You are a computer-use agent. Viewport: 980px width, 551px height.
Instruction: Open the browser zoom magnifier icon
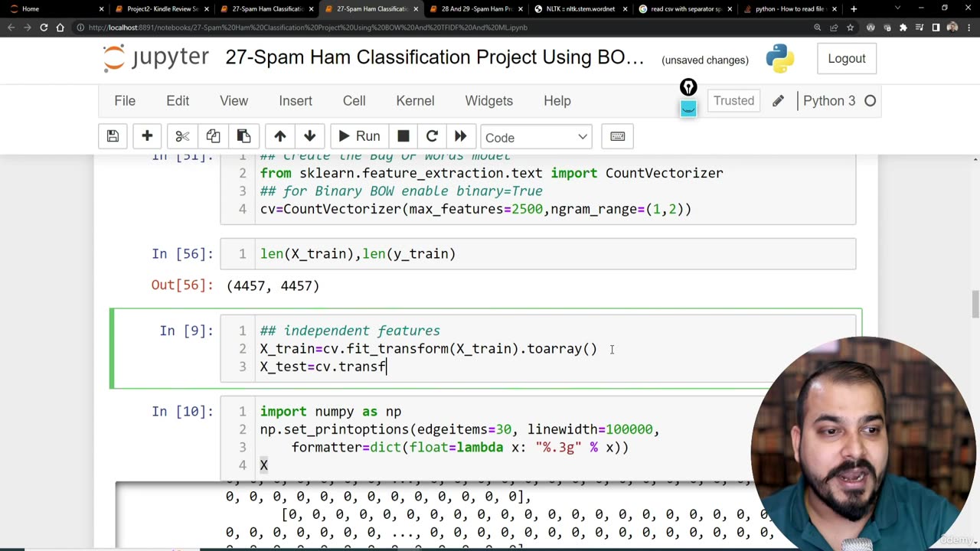click(x=817, y=28)
